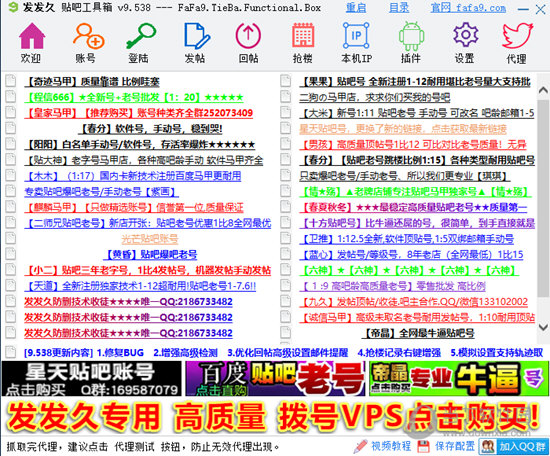Click the pencil icon beside 视频教程

coord(360,446)
